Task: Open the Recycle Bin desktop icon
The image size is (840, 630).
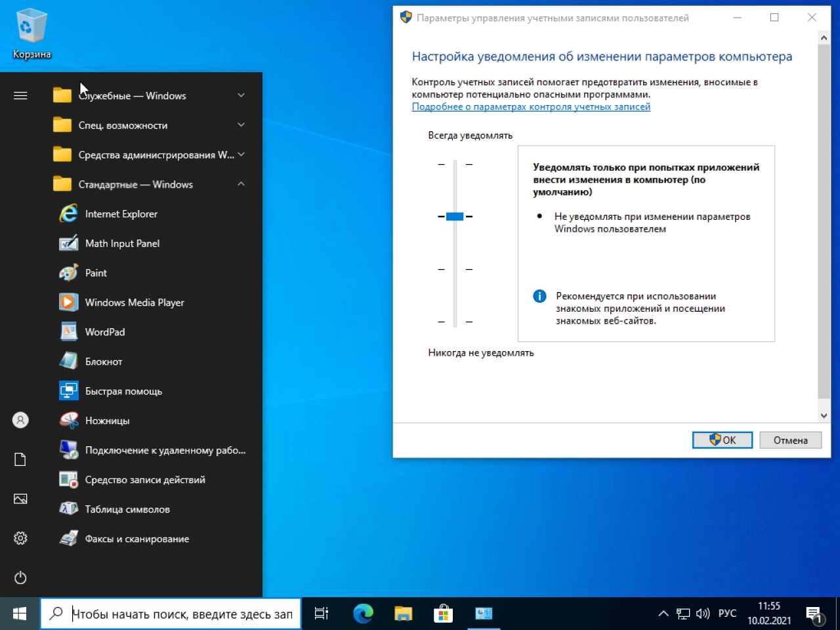Action: 31,33
